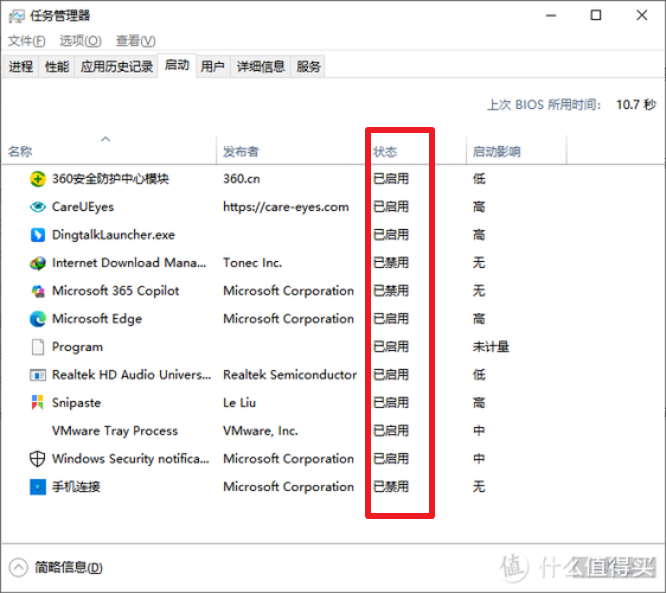The image size is (666, 593).
Task: Select the CareUEyes eye icon
Action: tap(38, 207)
